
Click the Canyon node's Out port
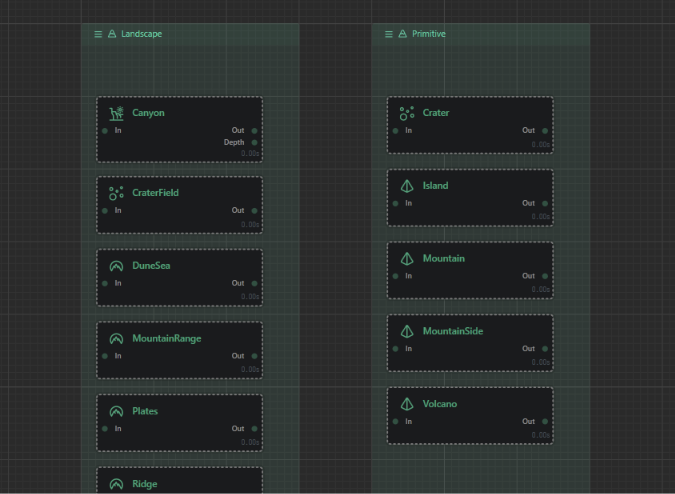[254, 131]
